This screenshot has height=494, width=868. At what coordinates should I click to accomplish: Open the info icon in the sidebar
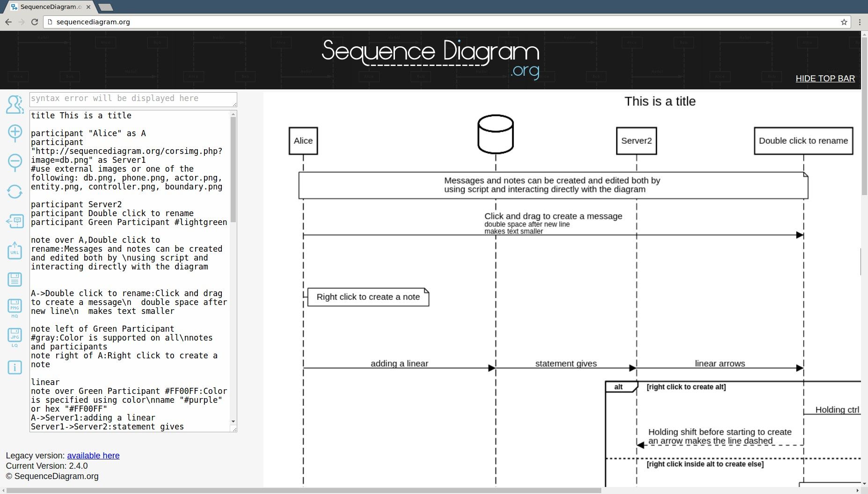pyautogui.click(x=15, y=367)
